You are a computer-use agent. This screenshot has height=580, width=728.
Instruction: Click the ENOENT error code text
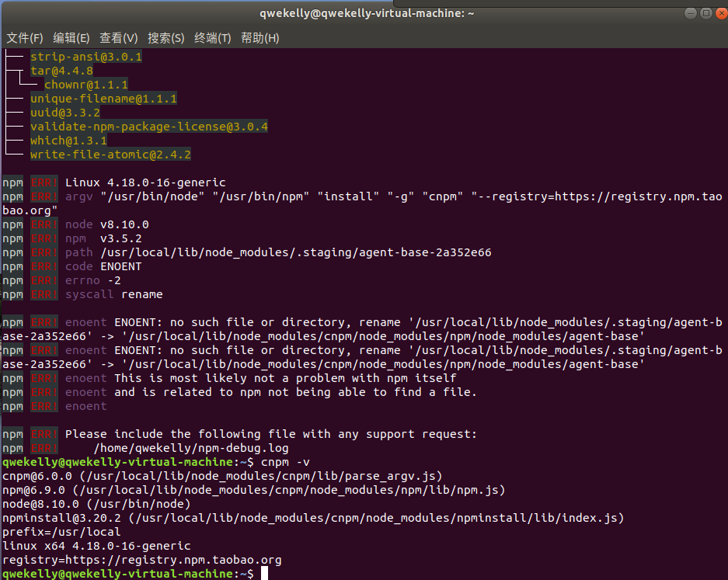[120, 266]
